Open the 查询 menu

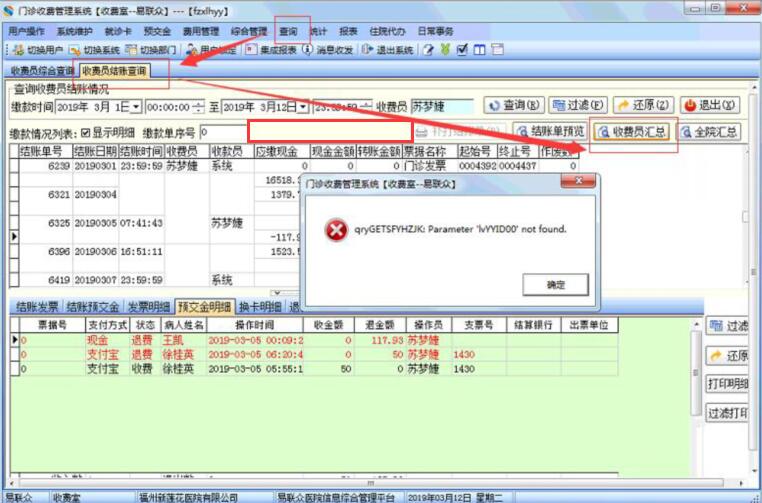point(288,32)
